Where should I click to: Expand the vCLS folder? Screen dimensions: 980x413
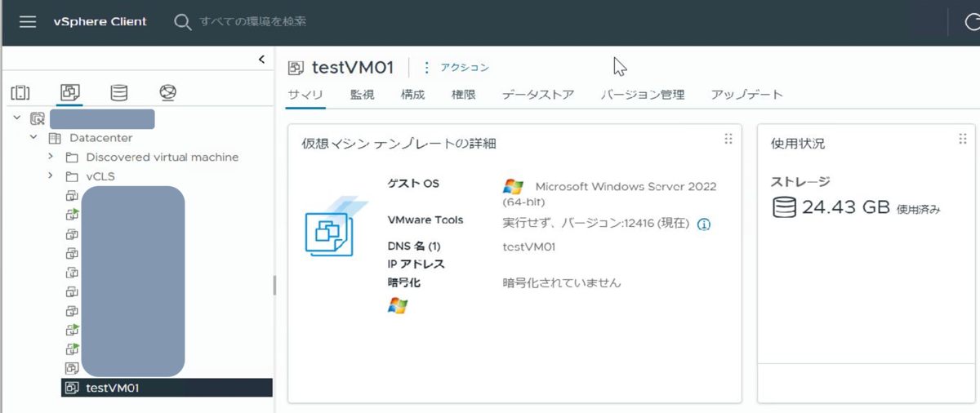[51, 176]
